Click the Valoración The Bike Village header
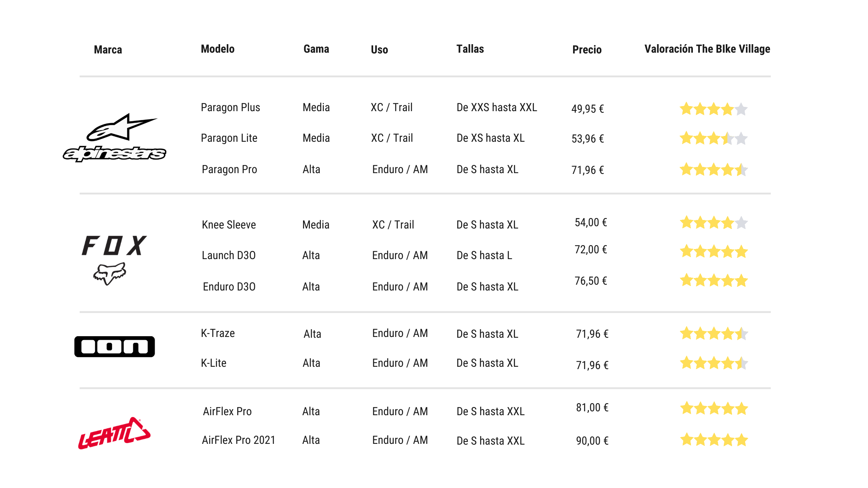The height and width of the screenshot is (488, 868). click(x=707, y=49)
